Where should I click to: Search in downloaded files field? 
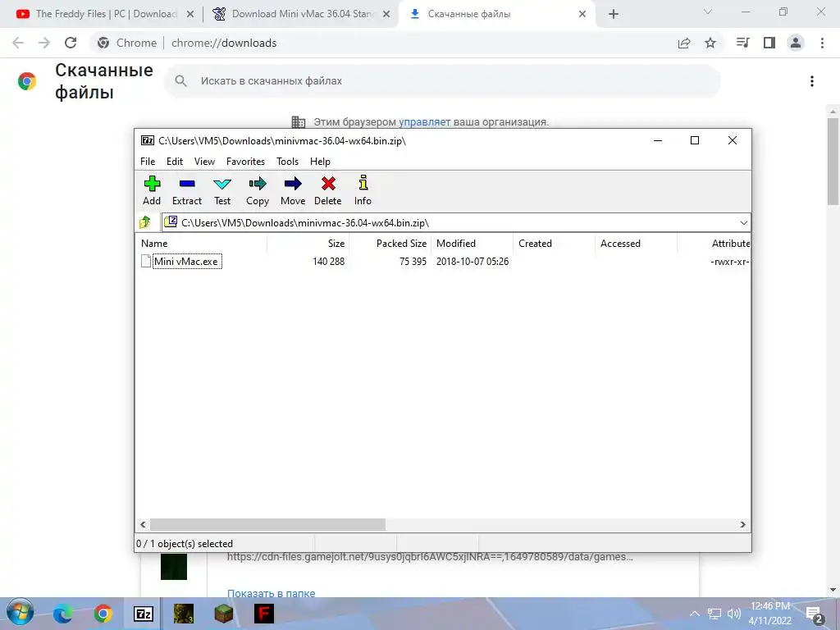coord(442,81)
